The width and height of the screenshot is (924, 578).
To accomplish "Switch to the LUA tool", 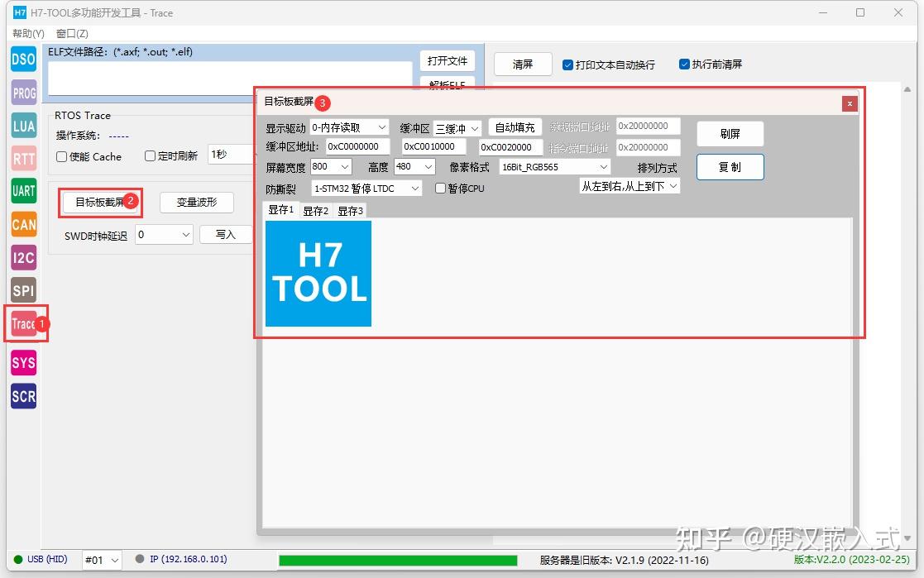I will point(22,125).
